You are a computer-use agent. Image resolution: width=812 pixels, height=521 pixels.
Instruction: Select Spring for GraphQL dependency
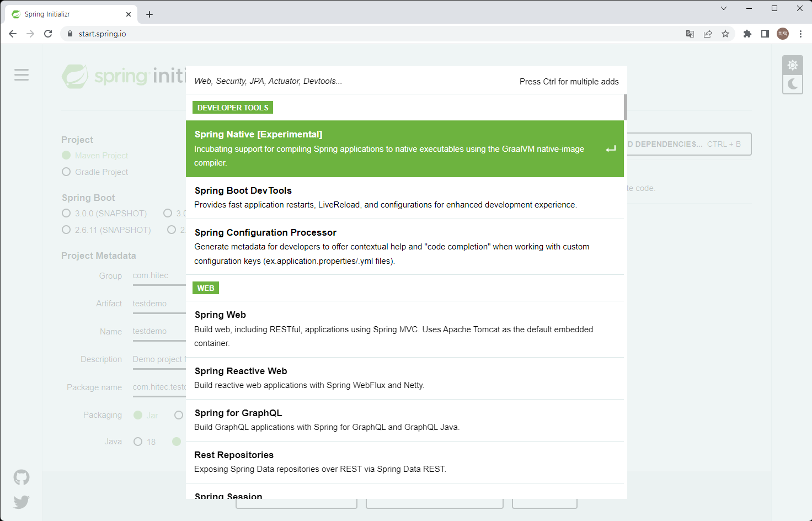pyautogui.click(x=405, y=420)
